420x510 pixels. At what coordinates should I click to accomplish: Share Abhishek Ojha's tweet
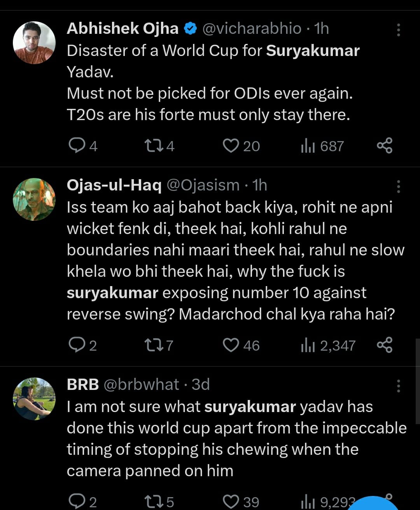(385, 146)
